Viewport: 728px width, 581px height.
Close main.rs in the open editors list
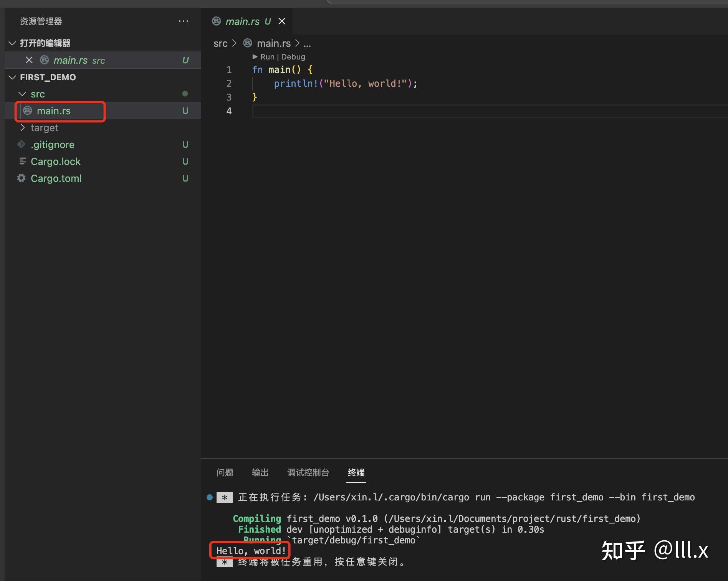29,60
